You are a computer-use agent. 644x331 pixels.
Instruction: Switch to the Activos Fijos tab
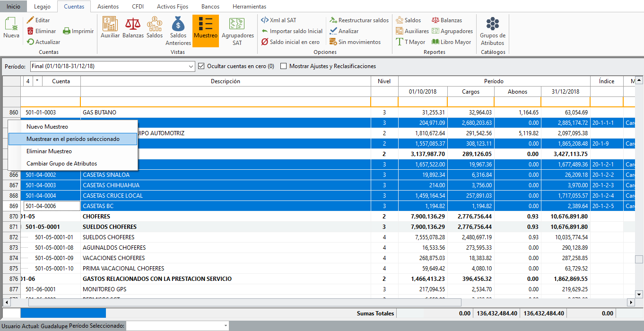173,7
